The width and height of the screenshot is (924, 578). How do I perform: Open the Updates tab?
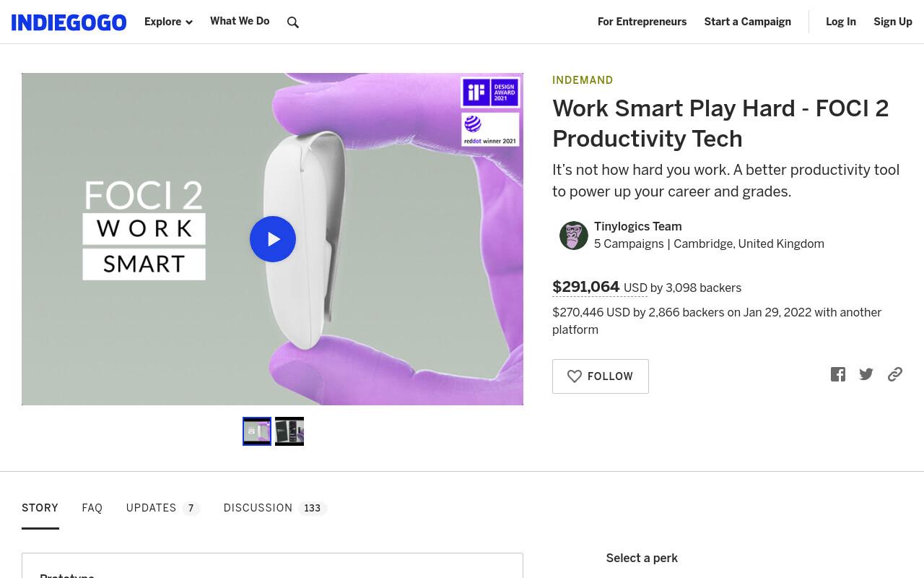pyautogui.click(x=163, y=508)
